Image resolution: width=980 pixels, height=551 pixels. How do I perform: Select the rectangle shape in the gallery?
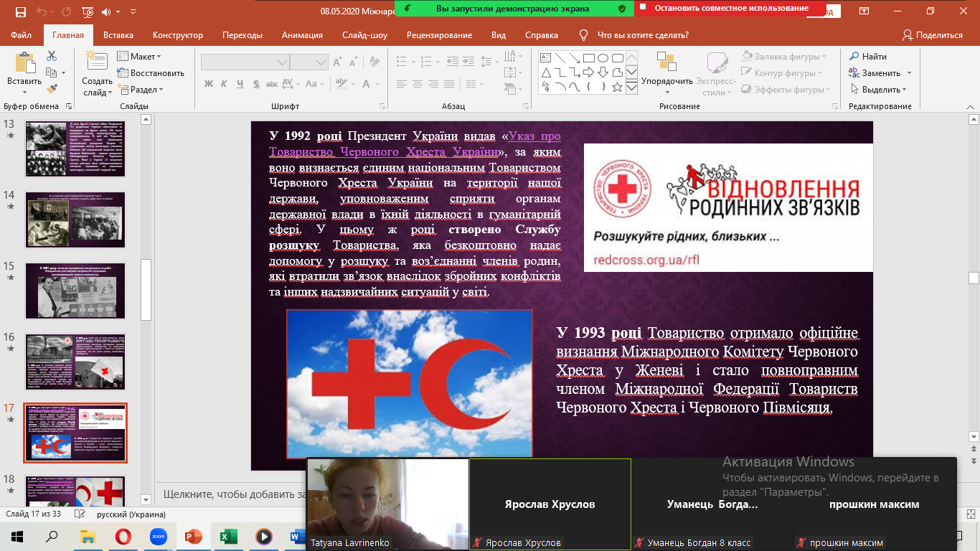[588, 58]
